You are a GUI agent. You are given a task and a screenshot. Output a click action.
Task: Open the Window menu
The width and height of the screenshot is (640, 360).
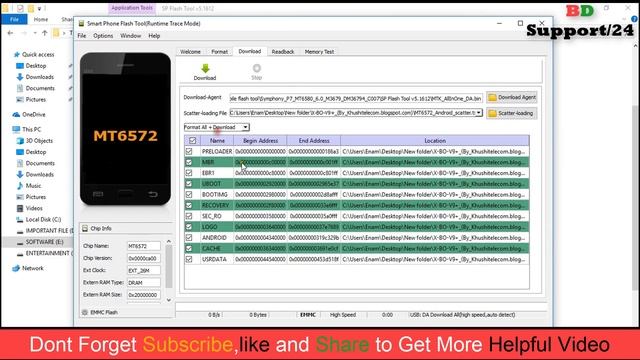131,36
